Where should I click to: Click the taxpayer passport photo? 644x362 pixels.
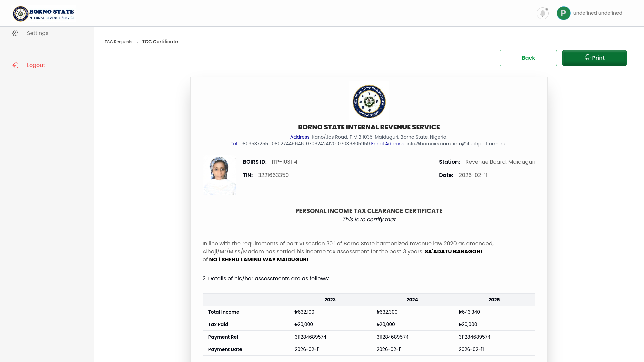[x=220, y=176]
